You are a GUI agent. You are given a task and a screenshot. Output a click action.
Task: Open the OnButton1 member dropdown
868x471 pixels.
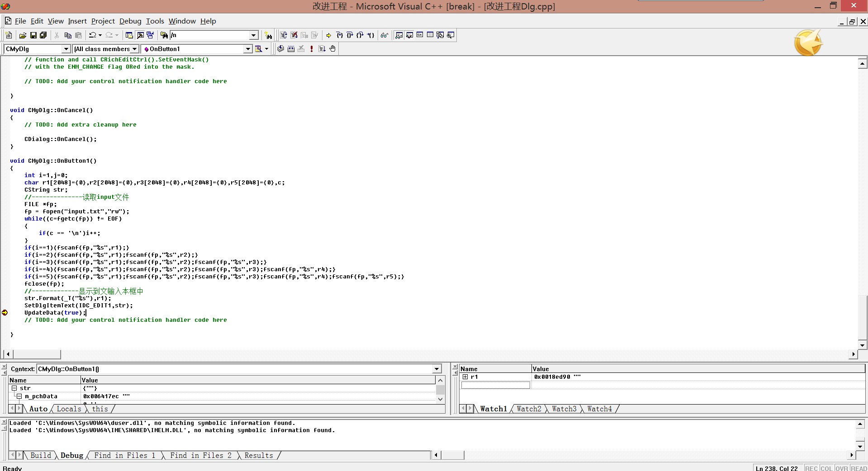click(248, 49)
